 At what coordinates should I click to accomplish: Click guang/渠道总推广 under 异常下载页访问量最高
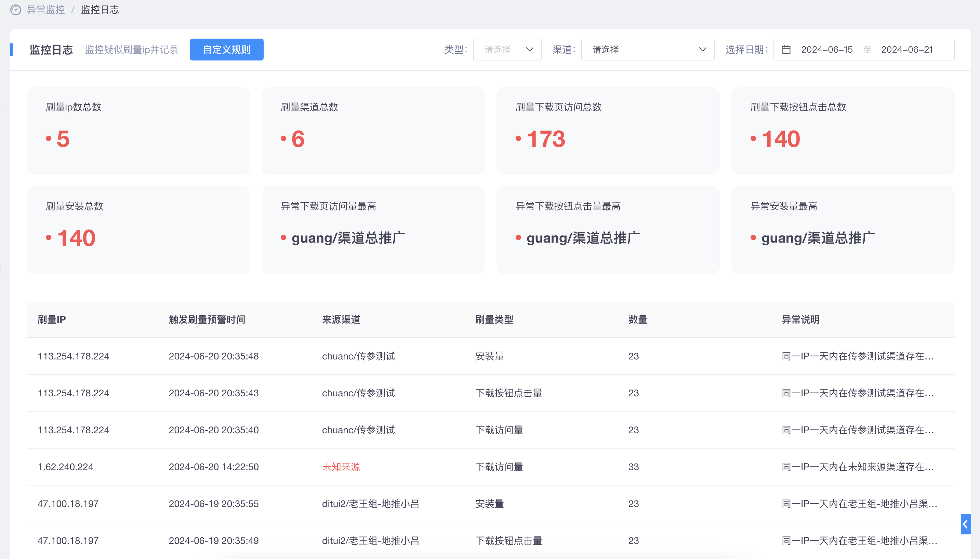pos(348,238)
